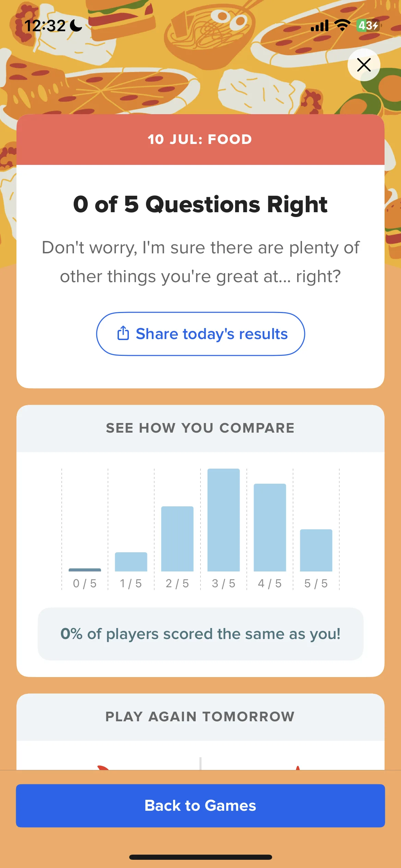This screenshot has width=401, height=868.
Task: Tap the moon focus mode icon
Action: point(76,25)
